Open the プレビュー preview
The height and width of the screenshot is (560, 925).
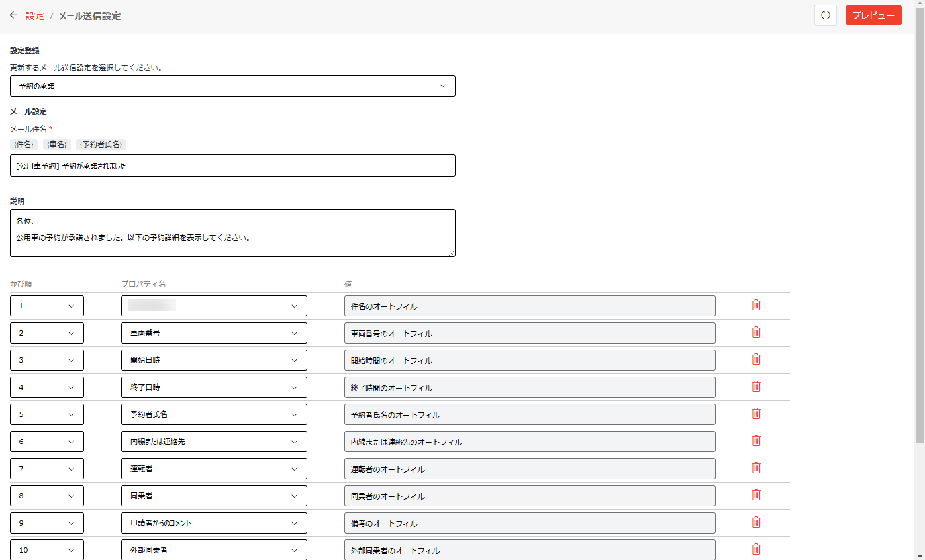[873, 15]
